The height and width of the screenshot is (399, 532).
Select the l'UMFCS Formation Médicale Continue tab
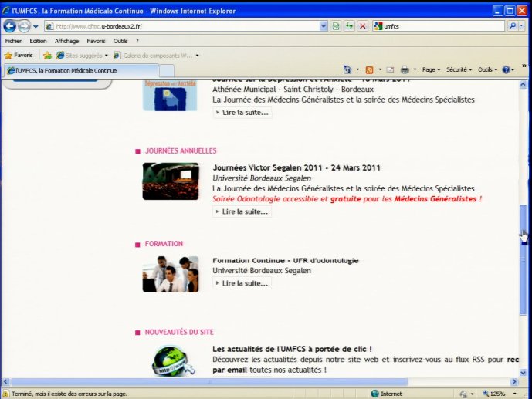[x=81, y=70]
